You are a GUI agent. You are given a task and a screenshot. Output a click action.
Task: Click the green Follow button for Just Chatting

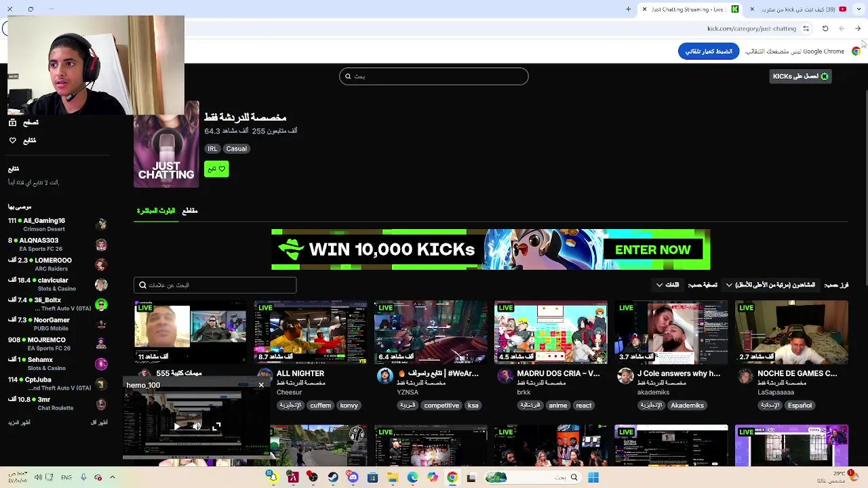pyautogui.click(x=216, y=169)
